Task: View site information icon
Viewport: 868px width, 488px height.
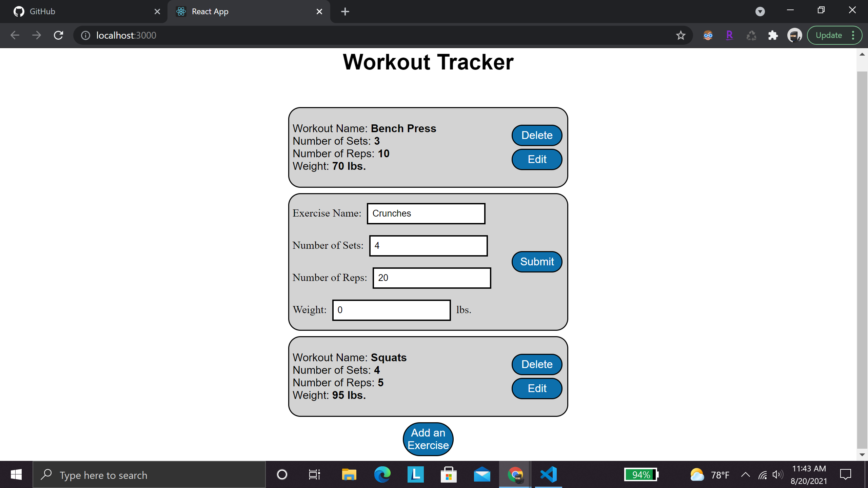Action: tap(85, 35)
